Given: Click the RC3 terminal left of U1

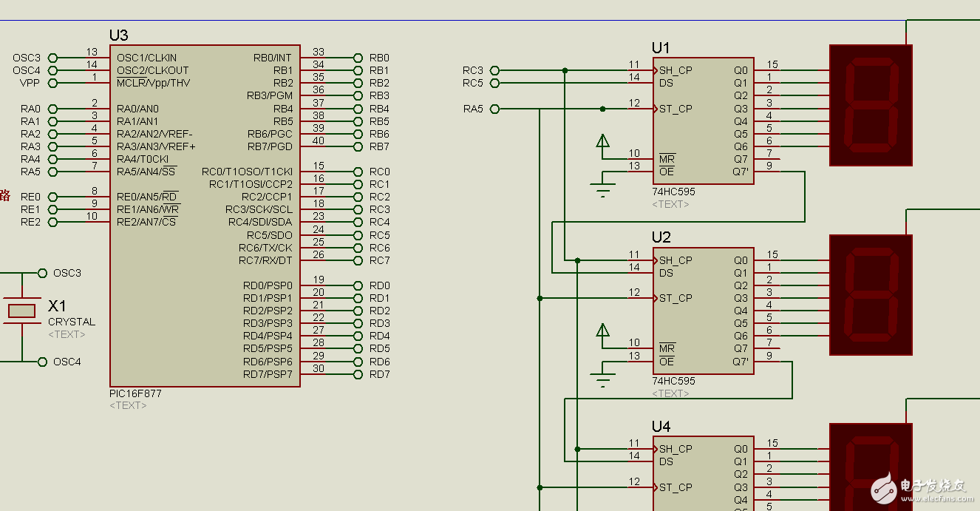Looking at the screenshot, I should (x=494, y=70).
